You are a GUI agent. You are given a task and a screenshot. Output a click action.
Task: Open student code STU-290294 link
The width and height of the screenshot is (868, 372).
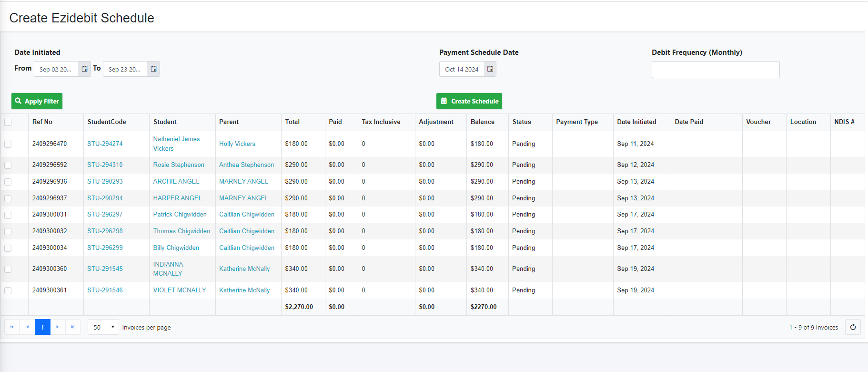[x=105, y=198]
